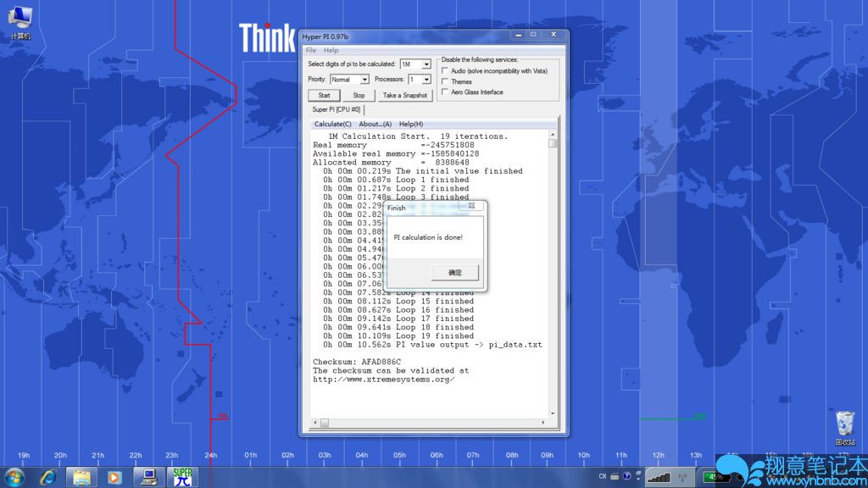This screenshot has height=488, width=868.
Task: Click the pi_data.txt output line
Action: 433,345
